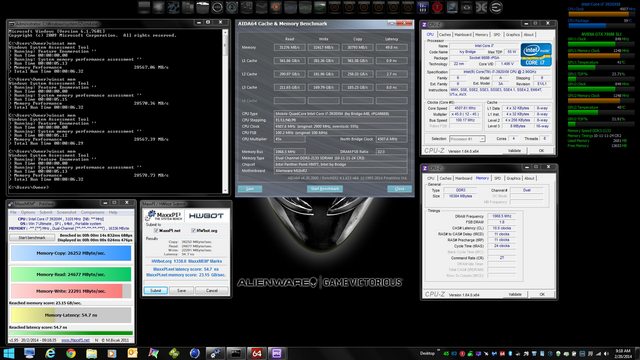Click the Memory-Read green result bar

click(x=71, y=274)
